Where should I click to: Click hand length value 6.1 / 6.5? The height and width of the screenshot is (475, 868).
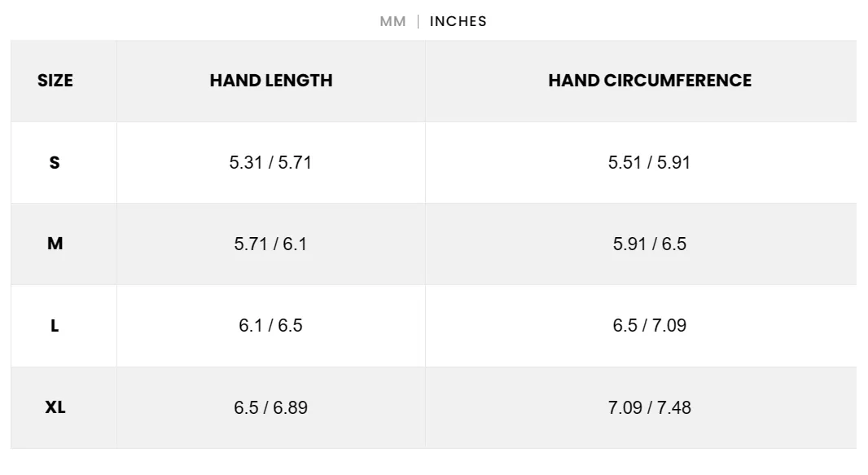[x=270, y=325]
